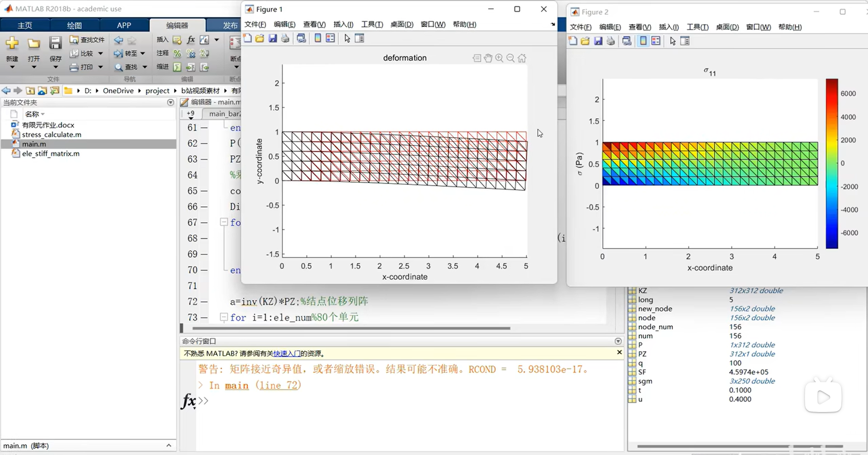
Task: Expand the 打印 (Print) dropdown arrow
Action: click(x=100, y=67)
